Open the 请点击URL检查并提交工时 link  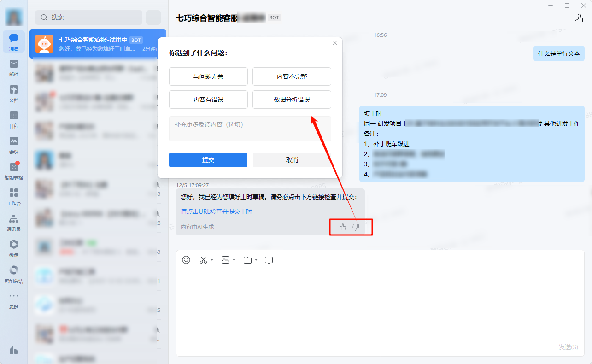click(x=216, y=211)
